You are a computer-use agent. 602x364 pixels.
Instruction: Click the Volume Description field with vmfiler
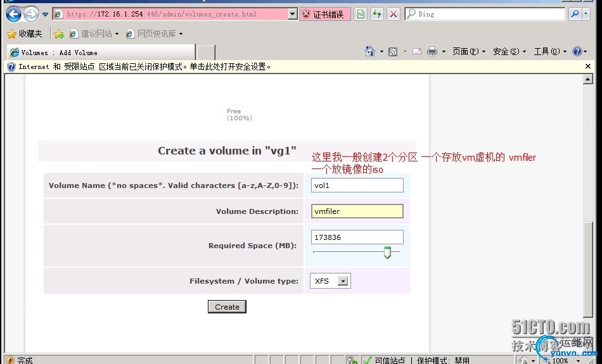point(357,211)
